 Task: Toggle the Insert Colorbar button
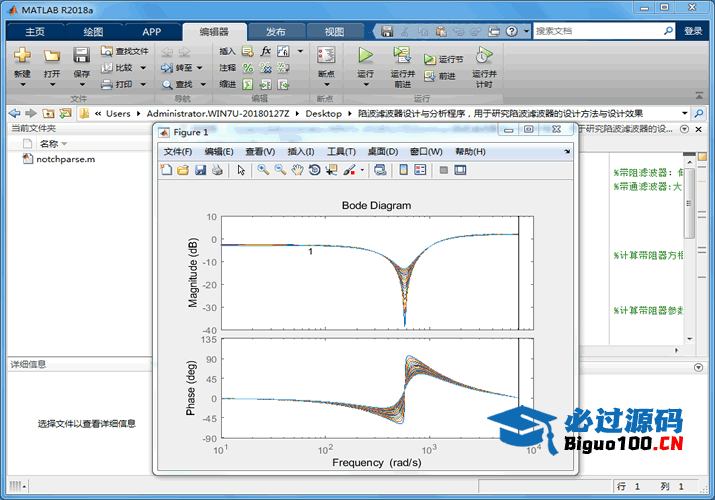(403, 170)
